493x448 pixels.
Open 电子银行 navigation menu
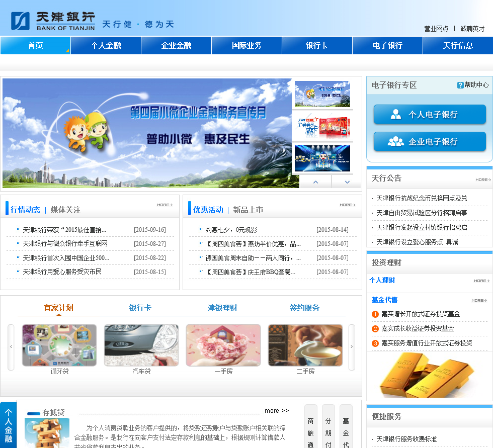click(x=388, y=46)
